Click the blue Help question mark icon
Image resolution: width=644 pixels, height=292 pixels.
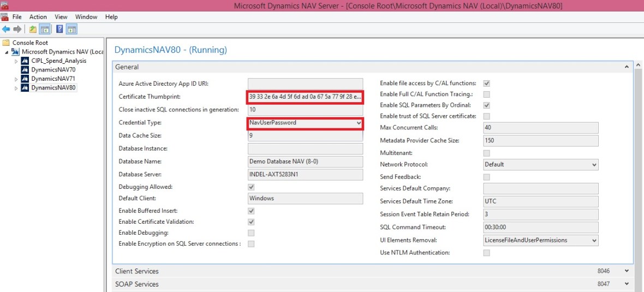[x=59, y=29]
